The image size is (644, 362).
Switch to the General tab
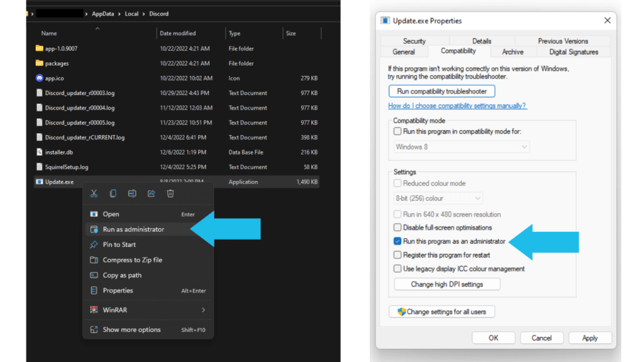[x=404, y=52]
